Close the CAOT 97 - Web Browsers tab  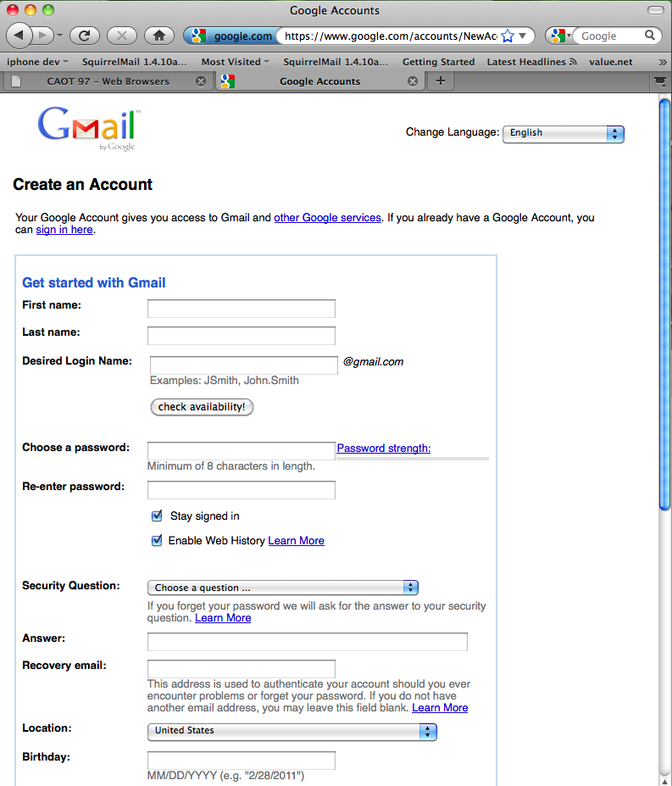click(201, 81)
